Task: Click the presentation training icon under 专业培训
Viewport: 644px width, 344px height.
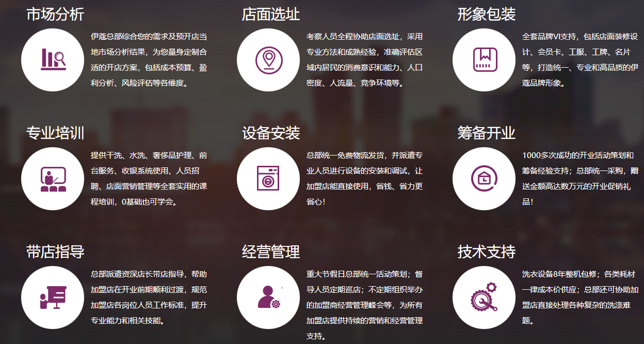Action: [x=52, y=178]
